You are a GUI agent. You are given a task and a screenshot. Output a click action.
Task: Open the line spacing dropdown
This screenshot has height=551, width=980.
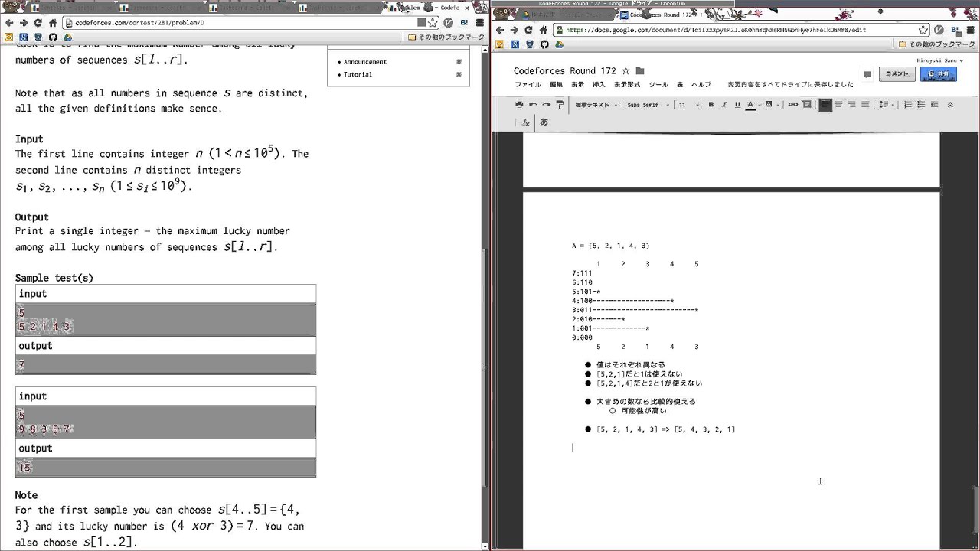tap(886, 105)
